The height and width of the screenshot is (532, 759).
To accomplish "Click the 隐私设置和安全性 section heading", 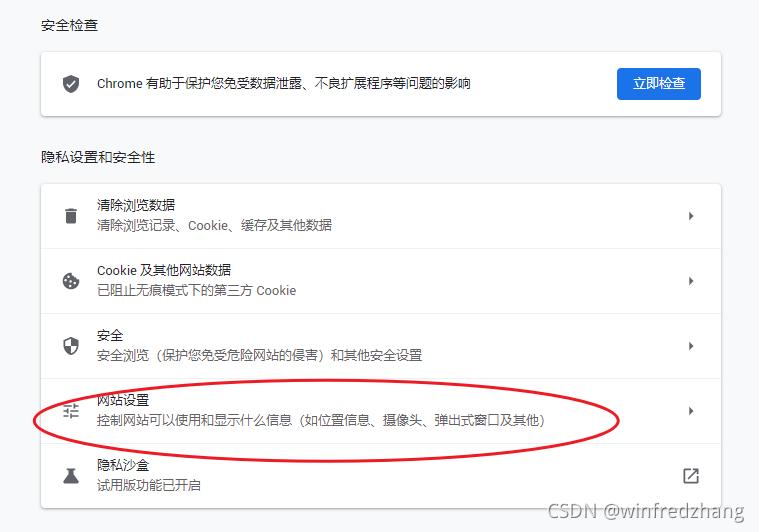I will coord(98,157).
